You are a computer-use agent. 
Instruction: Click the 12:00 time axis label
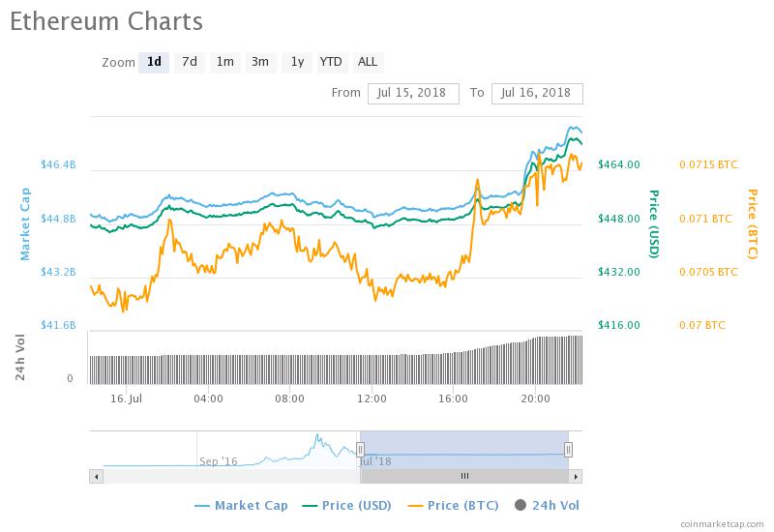(372, 399)
